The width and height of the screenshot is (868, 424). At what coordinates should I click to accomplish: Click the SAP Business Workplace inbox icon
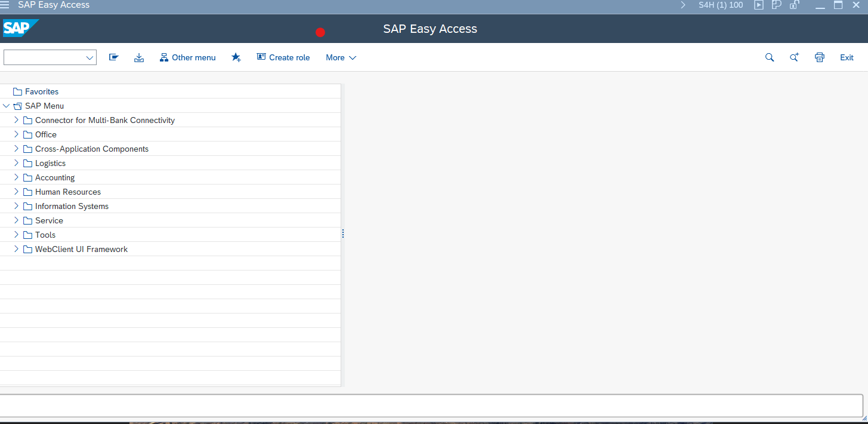tap(139, 57)
